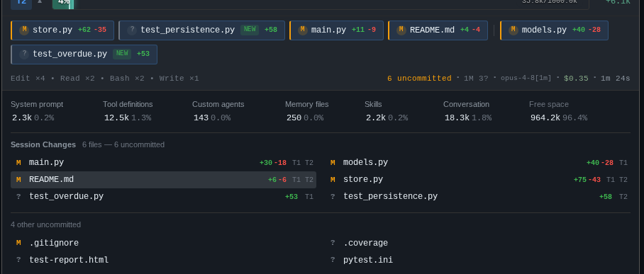The height and width of the screenshot is (274, 644).
Task: Click the T2 tag on the README.md row
Action: (309, 180)
